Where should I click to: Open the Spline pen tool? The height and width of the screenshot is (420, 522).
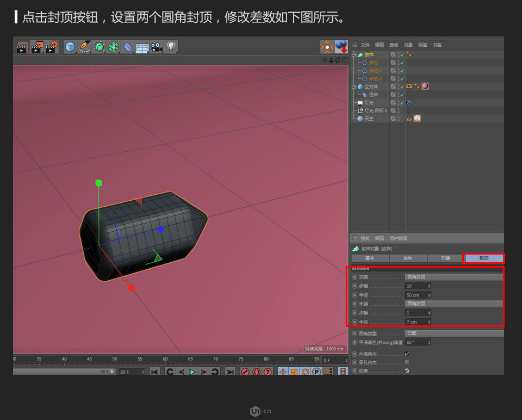84,47
